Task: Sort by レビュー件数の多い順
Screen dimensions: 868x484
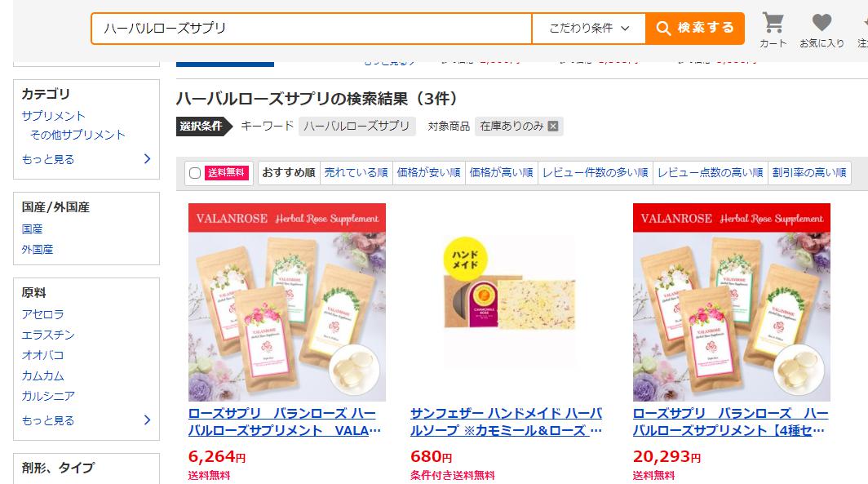Action: [x=595, y=173]
